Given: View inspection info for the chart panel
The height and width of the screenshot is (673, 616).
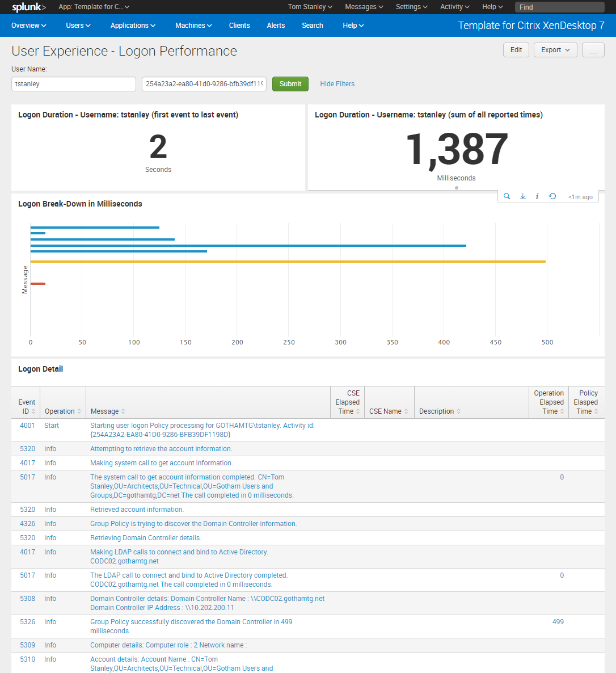Looking at the screenshot, I should click(x=537, y=196).
